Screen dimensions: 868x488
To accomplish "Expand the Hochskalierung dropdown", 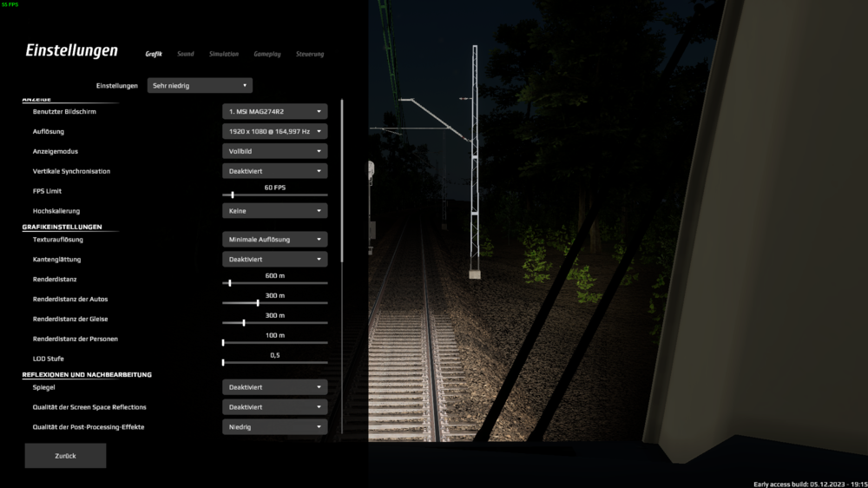I will (x=274, y=211).
